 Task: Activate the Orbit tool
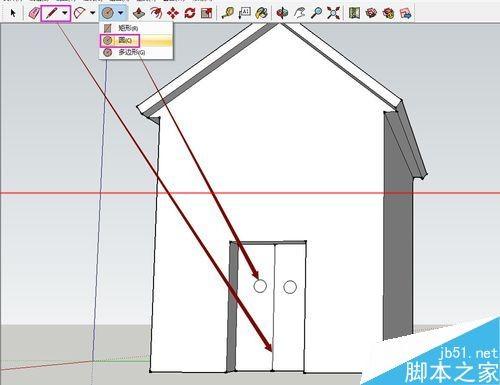pos(282,13)
